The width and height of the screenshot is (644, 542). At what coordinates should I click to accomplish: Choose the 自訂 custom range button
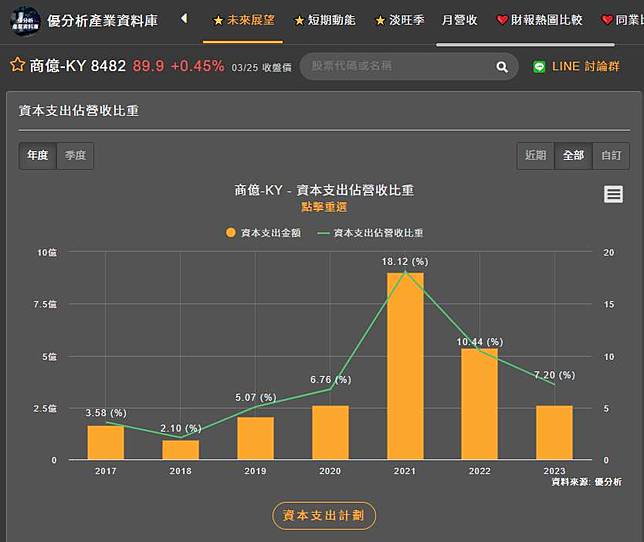click(611, 156)
